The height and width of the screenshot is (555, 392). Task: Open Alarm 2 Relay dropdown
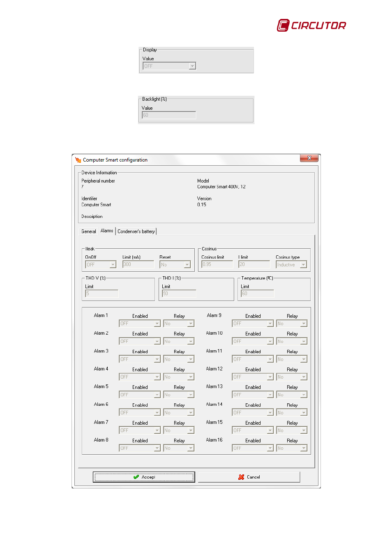pyautogui.click(x=179, y=341)
